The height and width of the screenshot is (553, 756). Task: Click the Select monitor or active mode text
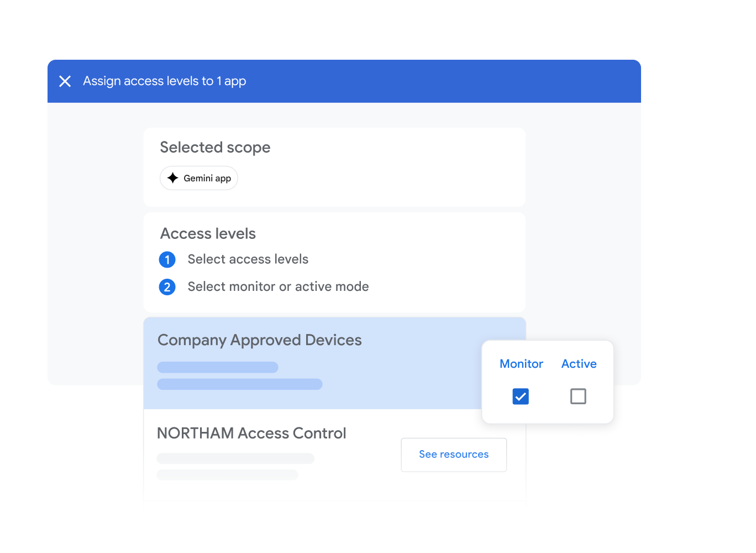(278, 286)
